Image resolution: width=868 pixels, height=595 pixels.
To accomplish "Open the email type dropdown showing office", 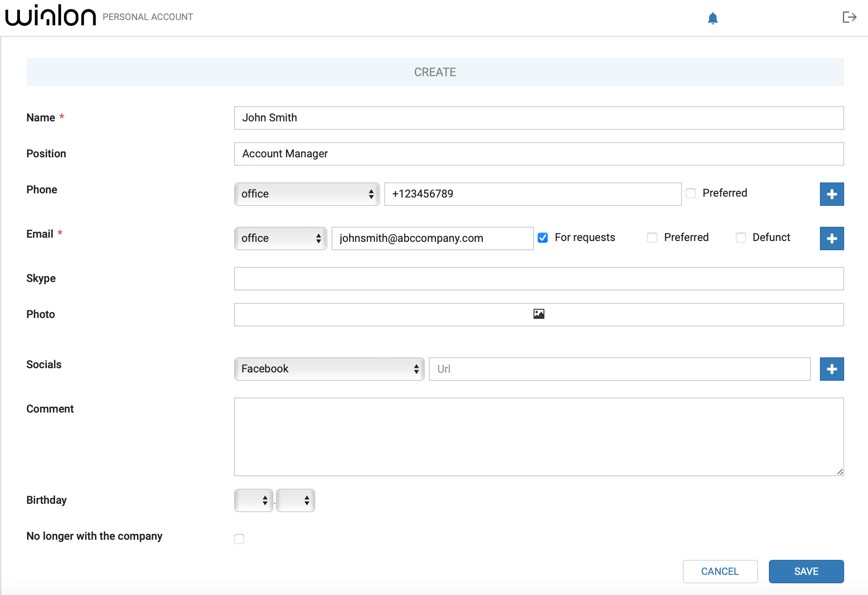I will click(280, 238).
